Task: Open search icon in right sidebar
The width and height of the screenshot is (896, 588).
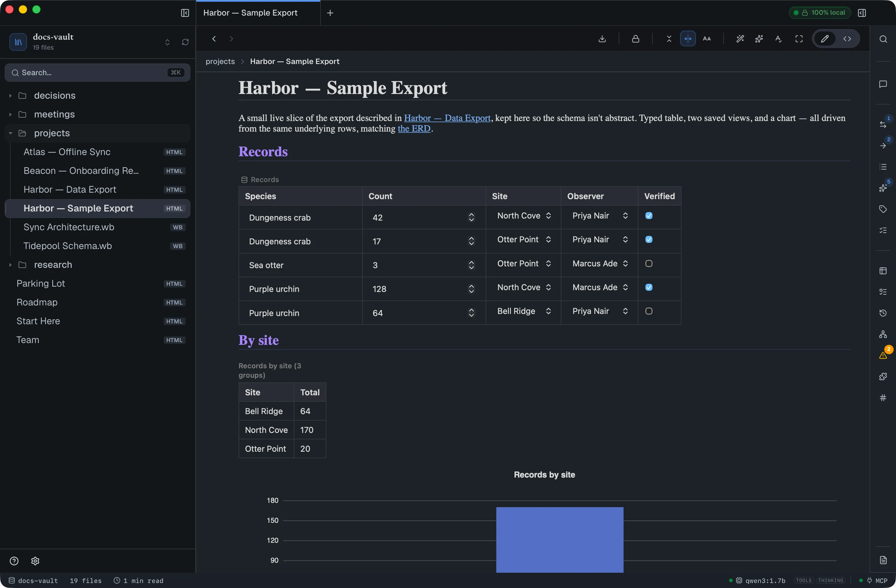Action: coord(883,39)
